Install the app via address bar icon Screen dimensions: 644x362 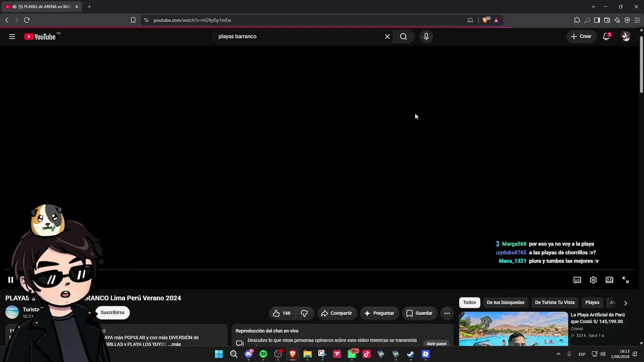[470, 20]
